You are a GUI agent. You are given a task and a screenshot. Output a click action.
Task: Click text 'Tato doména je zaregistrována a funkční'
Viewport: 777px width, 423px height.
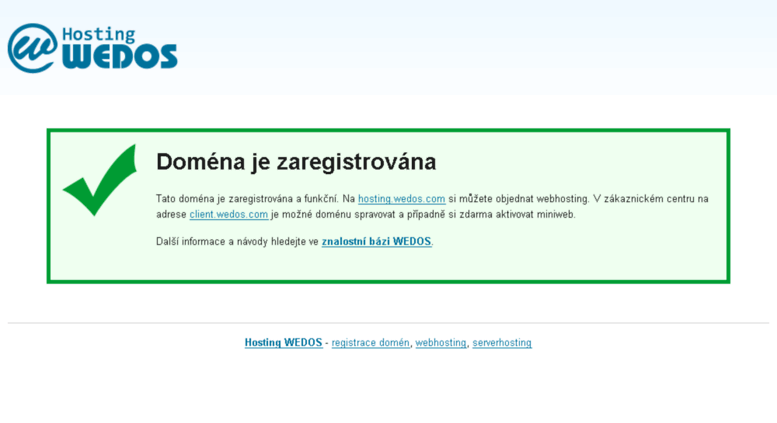pyautogui.click(x=247, y=199)
